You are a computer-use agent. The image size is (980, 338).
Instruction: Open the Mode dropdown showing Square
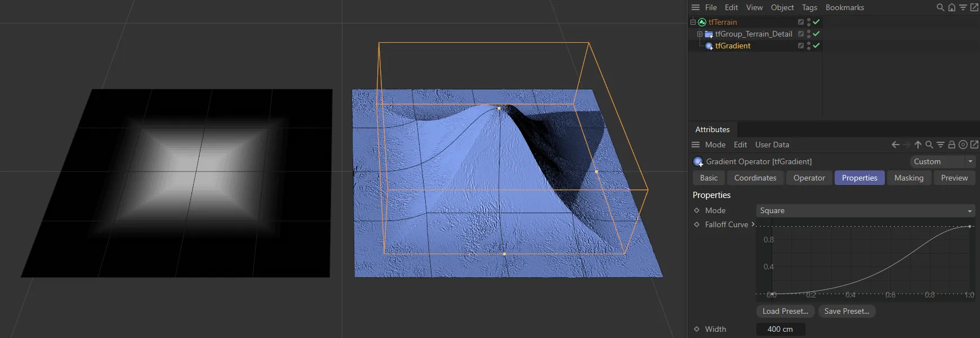[866, 210]
